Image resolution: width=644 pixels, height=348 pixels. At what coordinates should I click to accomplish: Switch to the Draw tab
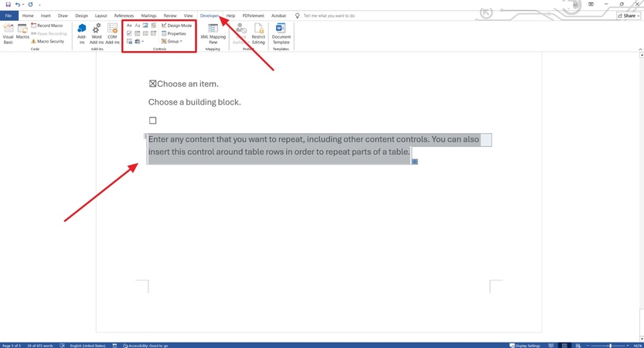pos(63,15)
